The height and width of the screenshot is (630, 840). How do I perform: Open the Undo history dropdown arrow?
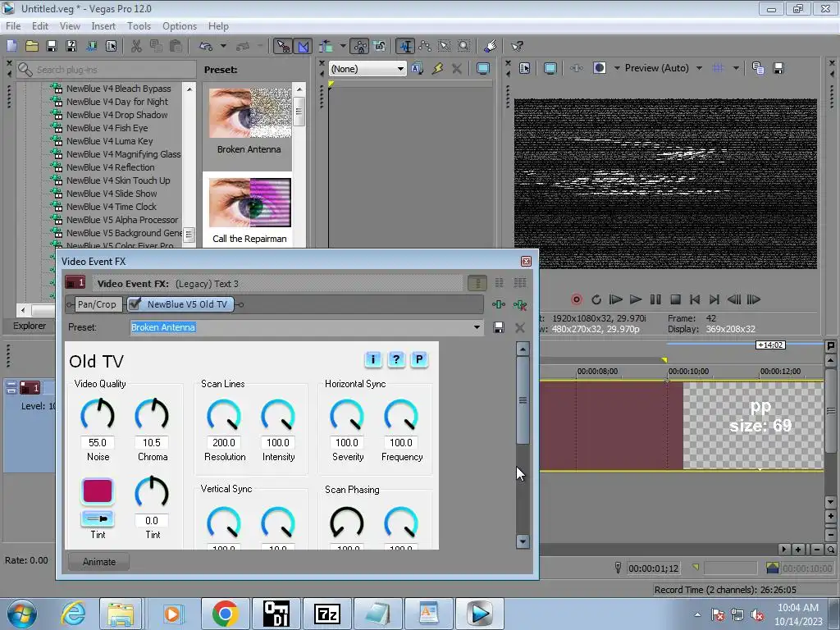point(223,46)
